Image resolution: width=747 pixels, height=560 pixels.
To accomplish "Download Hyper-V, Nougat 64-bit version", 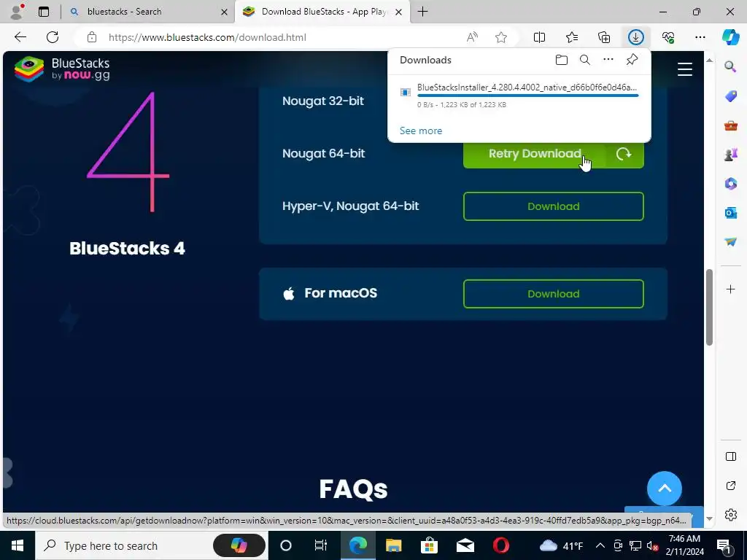I will pyautogui.click(x=553, y=206).
